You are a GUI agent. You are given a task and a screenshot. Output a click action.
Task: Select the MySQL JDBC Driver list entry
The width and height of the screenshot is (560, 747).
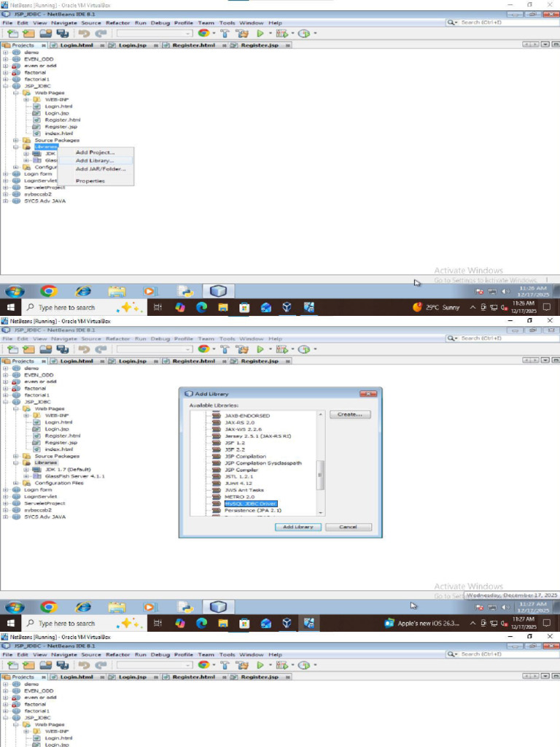(251, 503)
